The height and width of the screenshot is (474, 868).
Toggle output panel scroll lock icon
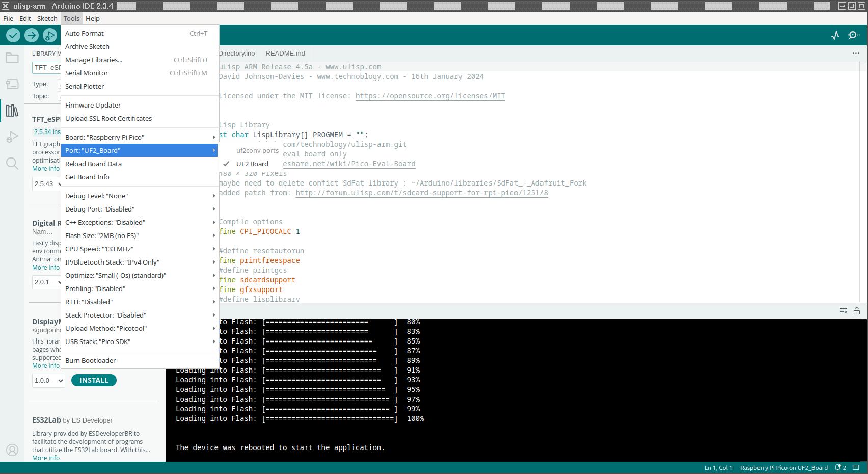[857, 311]
